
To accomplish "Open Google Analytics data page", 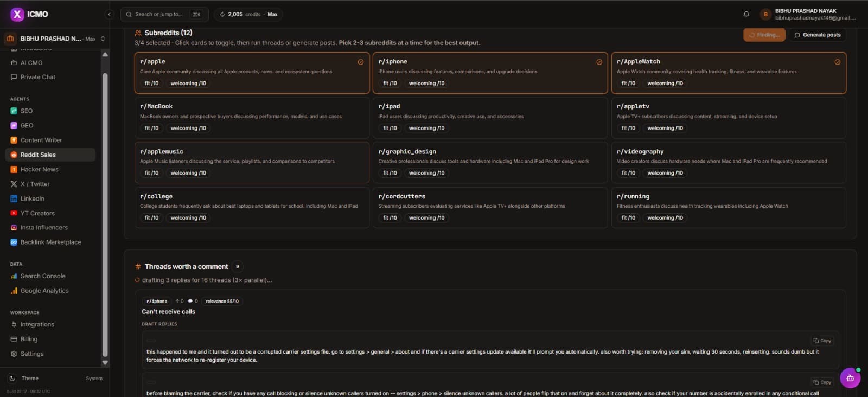I will pyautogui.click(x=50, y=291).
